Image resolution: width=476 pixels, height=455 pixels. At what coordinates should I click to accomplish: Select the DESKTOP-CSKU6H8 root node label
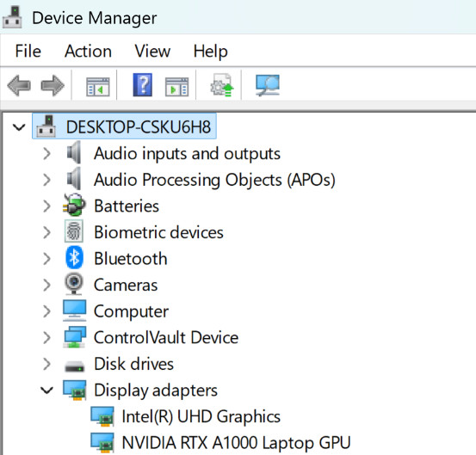(139, 126)
